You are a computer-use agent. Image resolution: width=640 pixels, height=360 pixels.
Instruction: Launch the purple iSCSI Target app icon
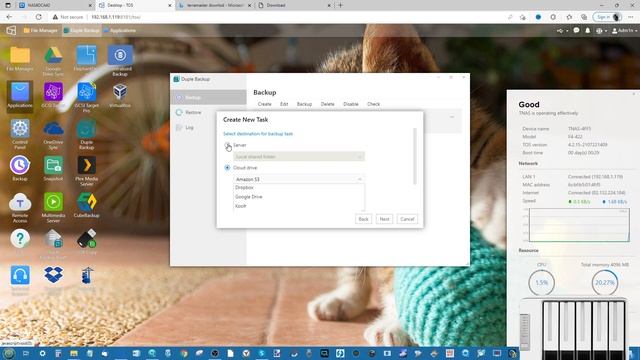click(53, 92)
